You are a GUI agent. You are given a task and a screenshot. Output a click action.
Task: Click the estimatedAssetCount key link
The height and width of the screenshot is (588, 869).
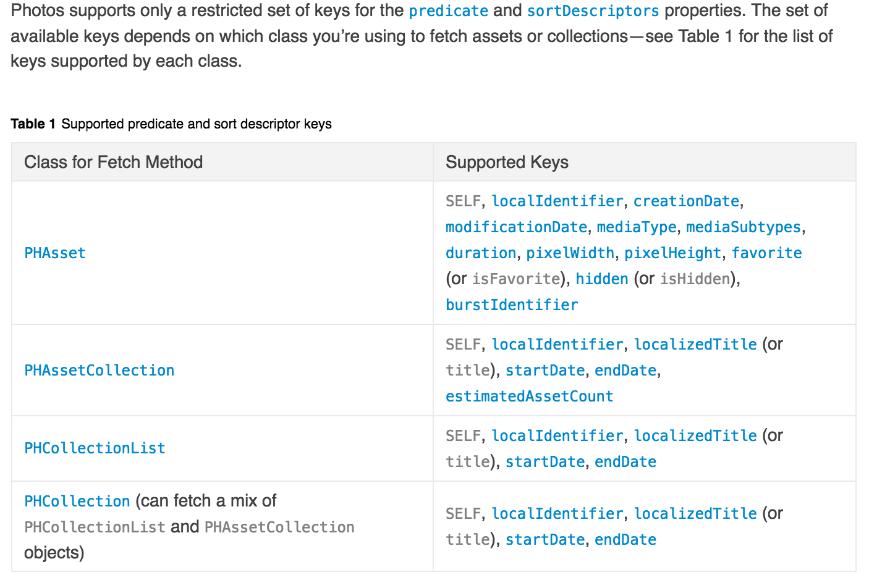tap(529, 397)
